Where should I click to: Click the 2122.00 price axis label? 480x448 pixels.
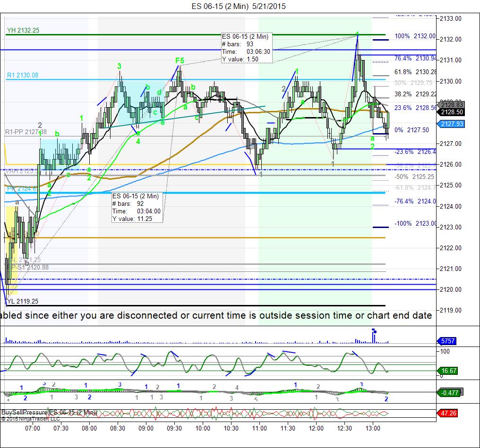point(451,248)
